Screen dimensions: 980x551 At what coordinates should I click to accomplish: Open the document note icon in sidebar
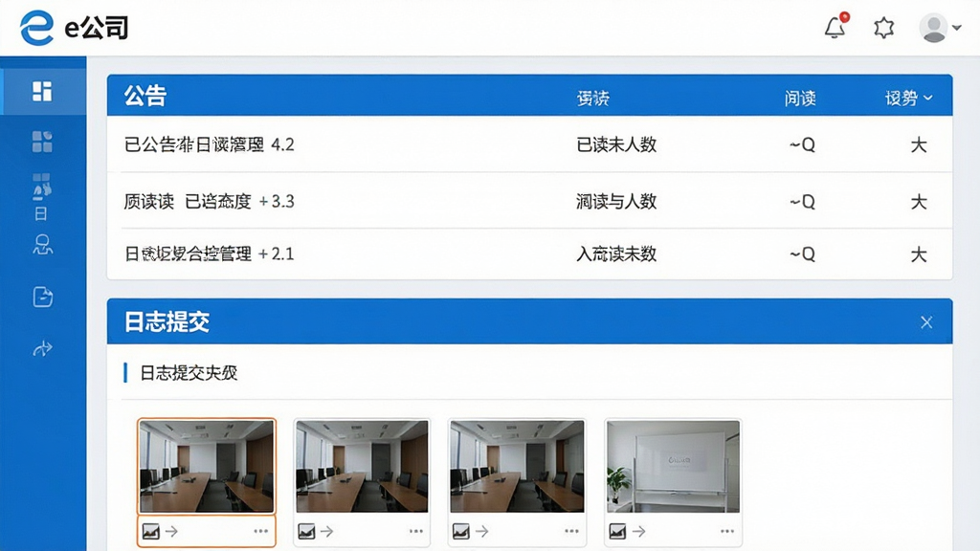[42, 297]
